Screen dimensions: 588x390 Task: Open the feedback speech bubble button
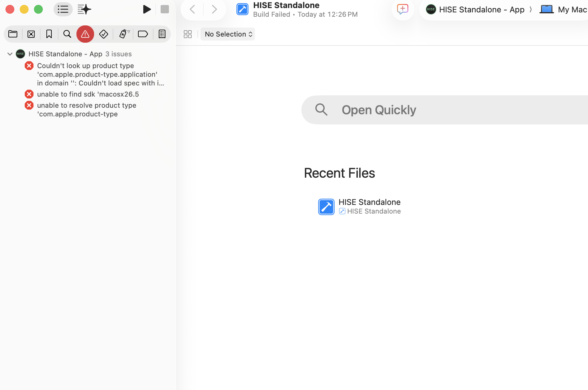(403, 9)
